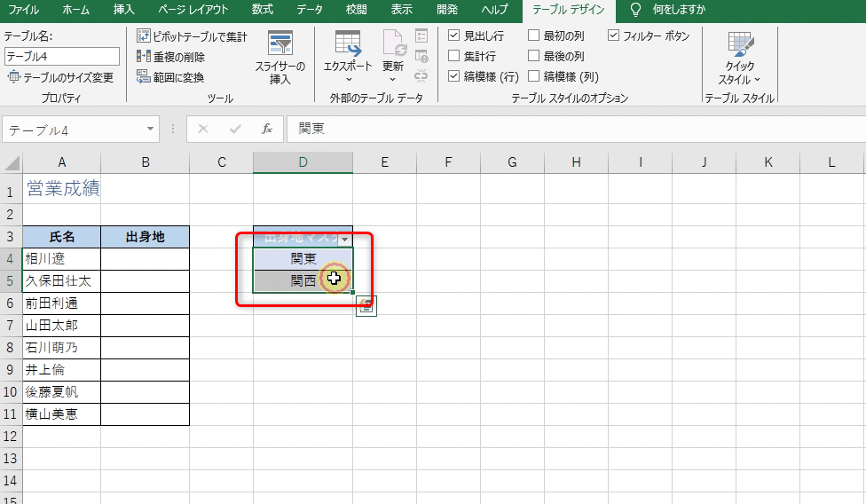The height and width of the screenshot is (504, 866).
Task: Select cell B4 under 出身地
Action: point(145,258)
